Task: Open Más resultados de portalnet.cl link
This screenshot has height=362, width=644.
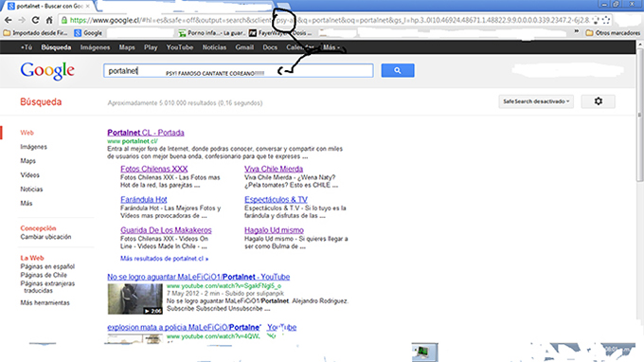Action: (164, 259)
